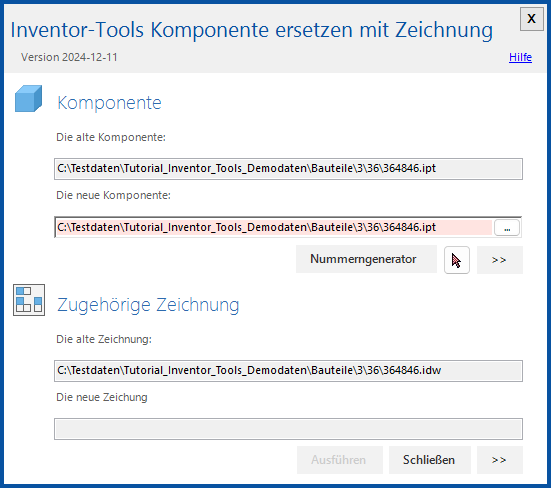
Task: Close the dialog with the X button
Action: [x=531, y=19]
